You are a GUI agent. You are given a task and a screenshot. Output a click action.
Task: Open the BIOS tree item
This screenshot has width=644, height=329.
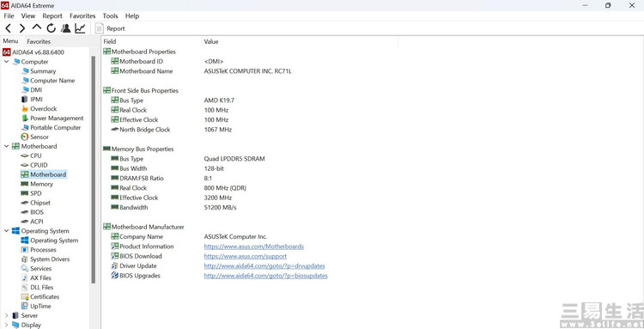[32, 212]
